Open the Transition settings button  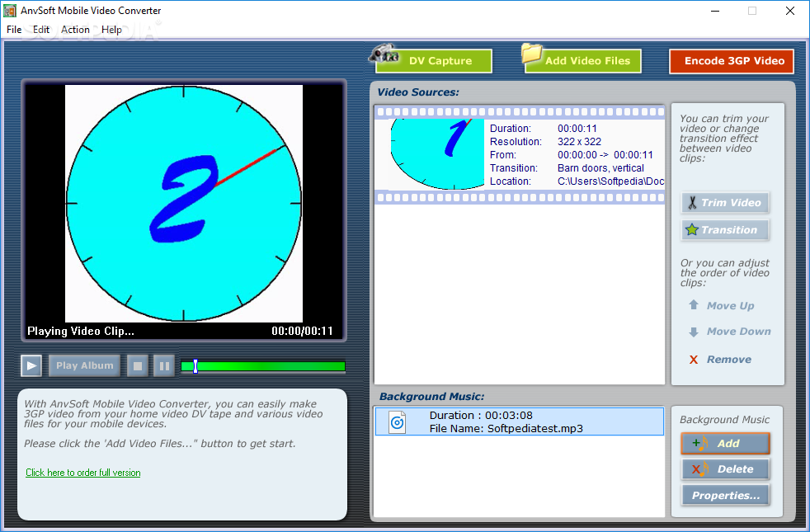pos(725,230)
